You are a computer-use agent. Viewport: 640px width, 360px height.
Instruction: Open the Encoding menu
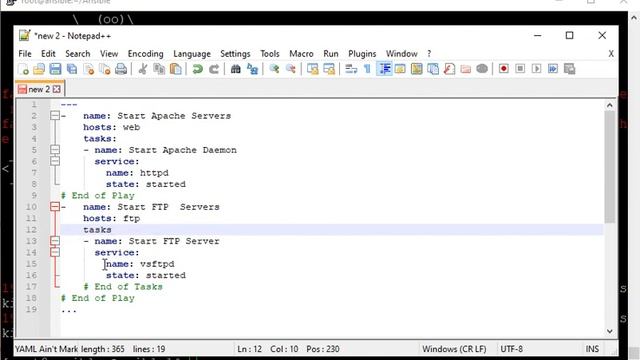(x=145, y=54)
